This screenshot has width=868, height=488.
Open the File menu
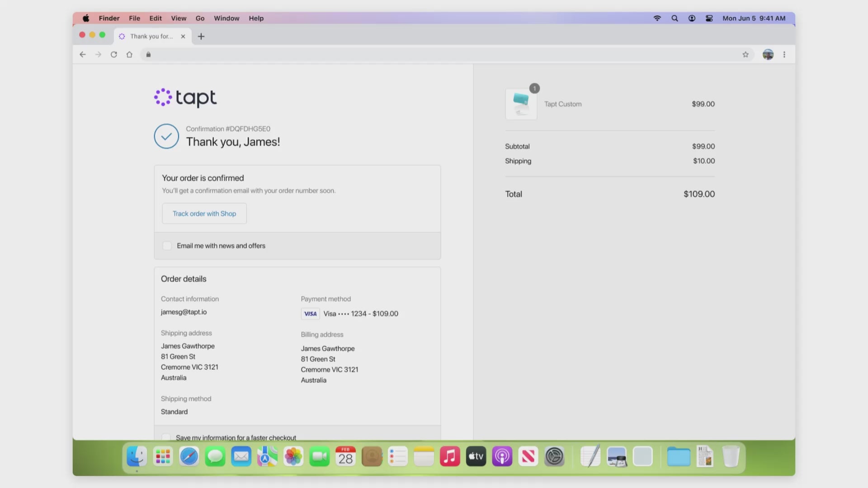point(134,18)
